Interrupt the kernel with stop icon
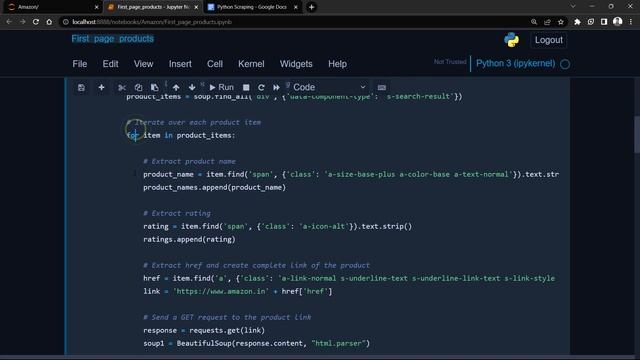The image size is (640, 360). [246, 87]
